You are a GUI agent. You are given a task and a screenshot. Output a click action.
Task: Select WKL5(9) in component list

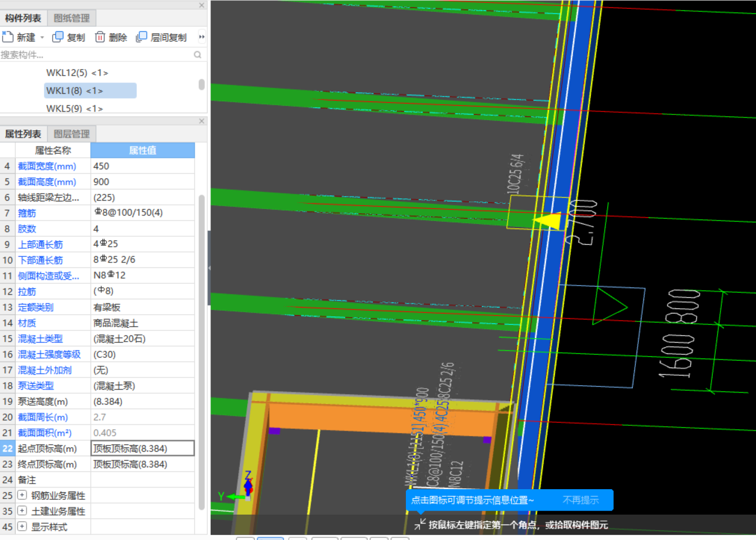pyautogui.click(x=75, y=108)
